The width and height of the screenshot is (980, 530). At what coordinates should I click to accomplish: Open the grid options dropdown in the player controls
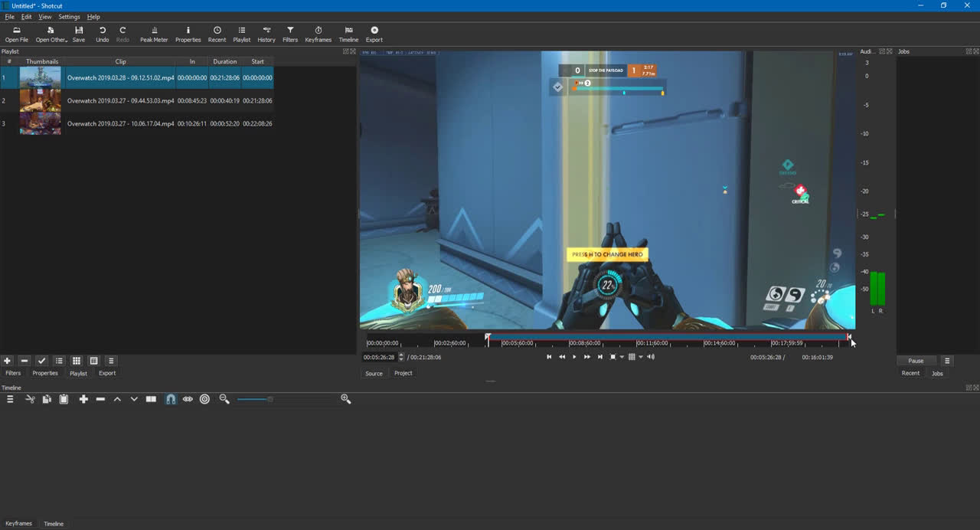pos(641,357)
